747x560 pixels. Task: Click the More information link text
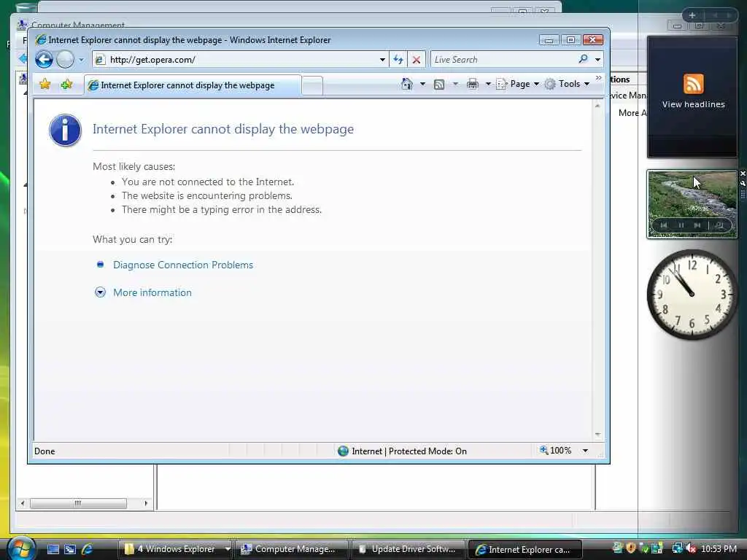click(152, 292)
